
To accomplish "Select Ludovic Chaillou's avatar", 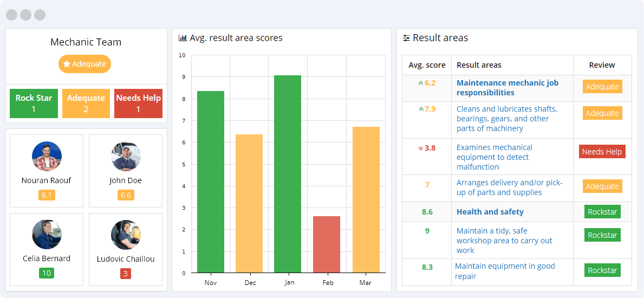I will [x=126, y=235].
